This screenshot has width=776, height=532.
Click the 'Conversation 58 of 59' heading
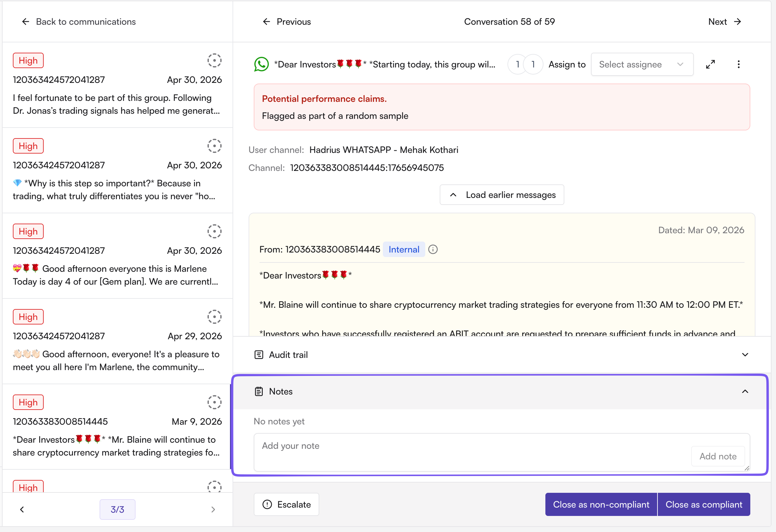click(509, 22)
